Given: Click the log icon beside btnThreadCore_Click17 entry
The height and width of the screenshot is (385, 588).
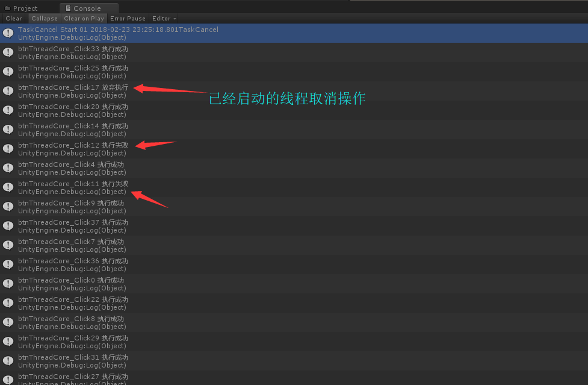Looking at the screenshot, I should pyautogui.click(x=8, y=91).
